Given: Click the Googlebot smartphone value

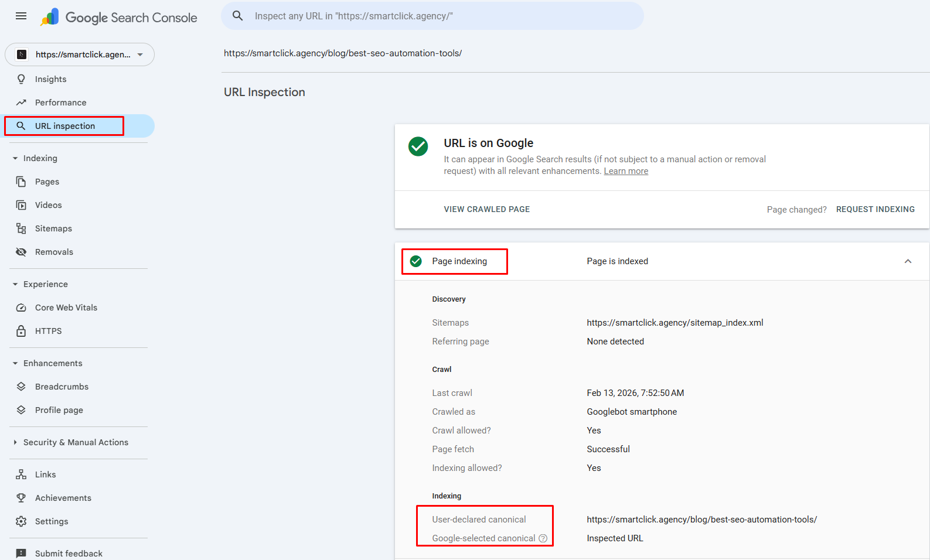Looking at the screenshot, I should click(x=632, y=412).
